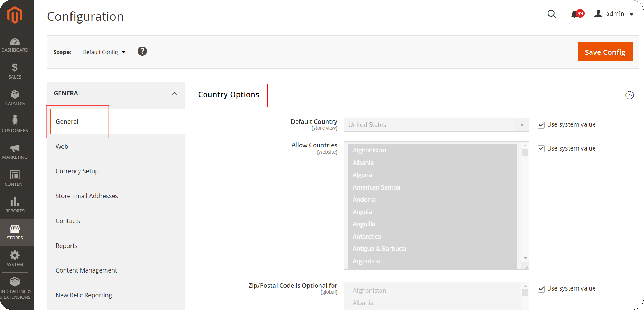Viewport: 644px width, 310px height.
Task: Click the scope help question-mark icon
Action: point(142,51)
